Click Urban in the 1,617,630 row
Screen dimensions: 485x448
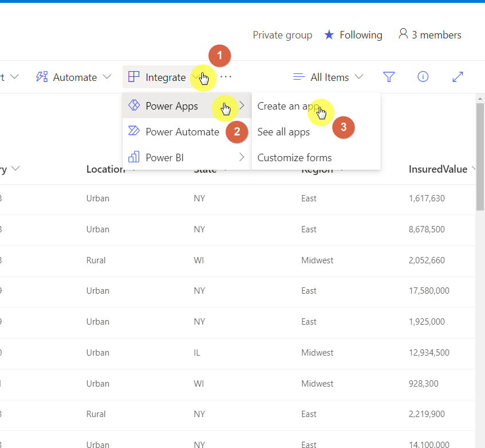pyautogui.click(x=97, y=198)
